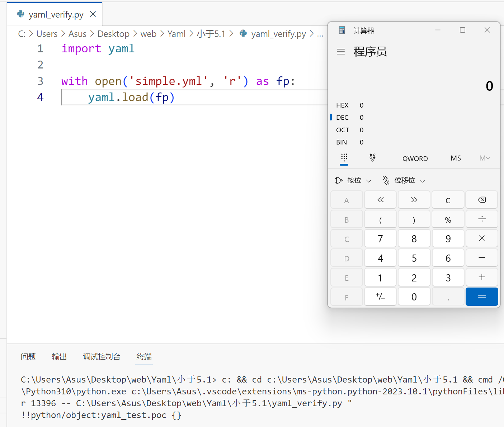Open the 输出 output panel tab
The height and width of the screenshot is (427, 504).
click(60, 356)
